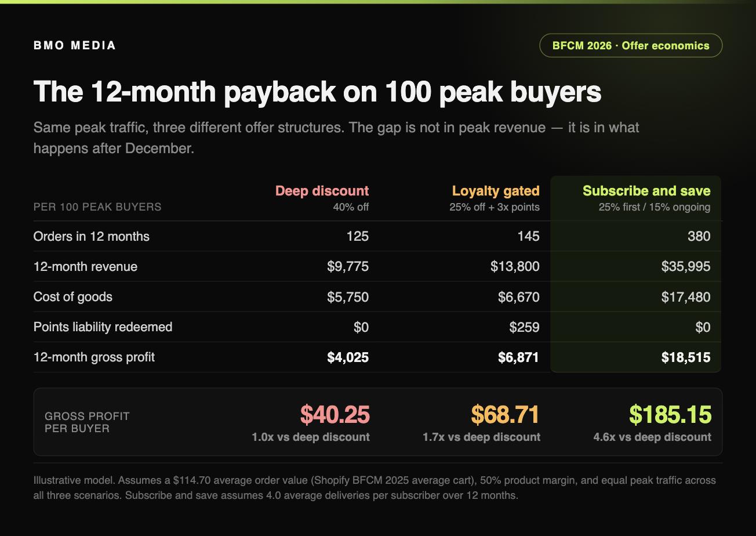Click the $259 points liability cell
The image size is (756, 536).
[x=525, y=327]
